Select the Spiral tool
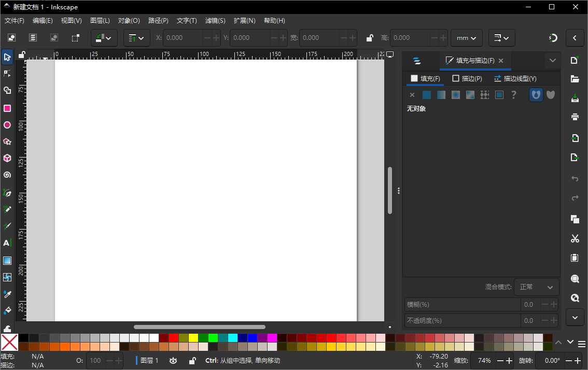Viewport: 588px width, 370px height. [x=7, y=175]
